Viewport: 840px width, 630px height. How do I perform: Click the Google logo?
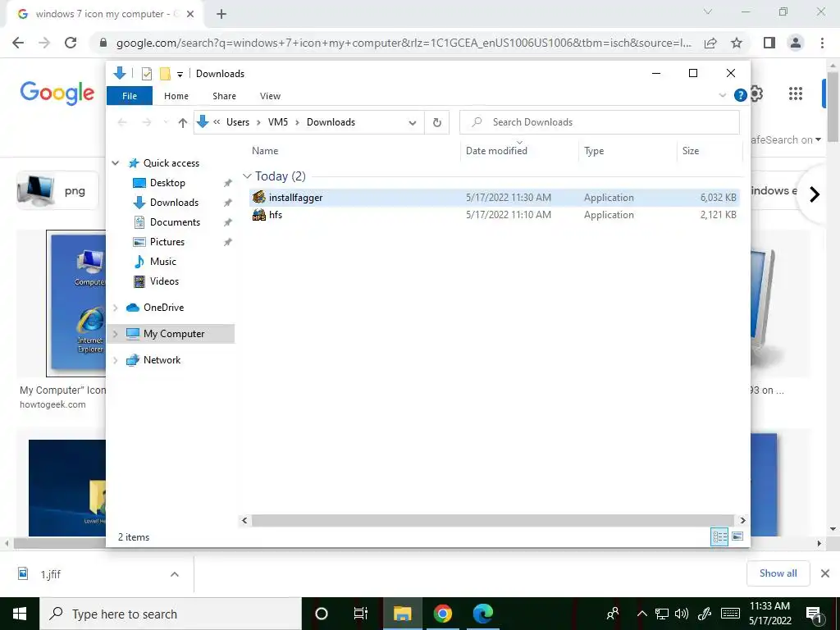tap(57, 94)
